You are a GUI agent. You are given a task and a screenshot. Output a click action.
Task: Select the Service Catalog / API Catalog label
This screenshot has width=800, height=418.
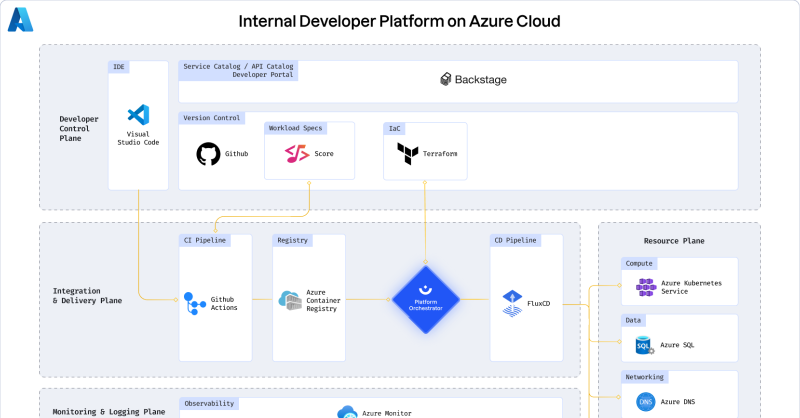tap(238, 70)
